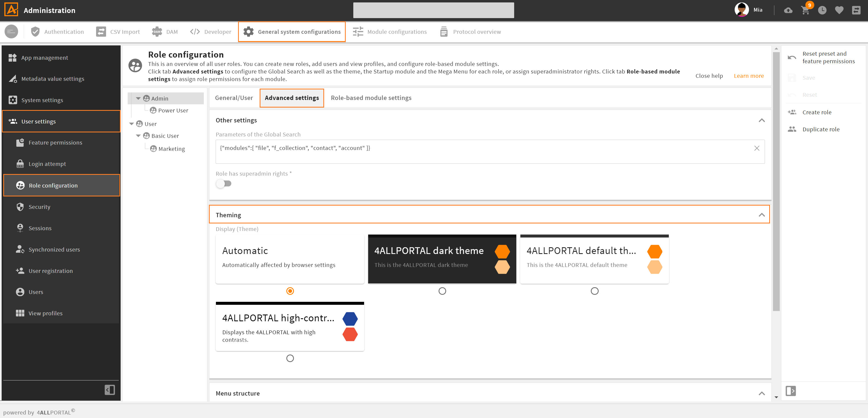Open the cloud upload icon
The width and height of the screenshot is (868, 418).
click(x=788, y=10)
